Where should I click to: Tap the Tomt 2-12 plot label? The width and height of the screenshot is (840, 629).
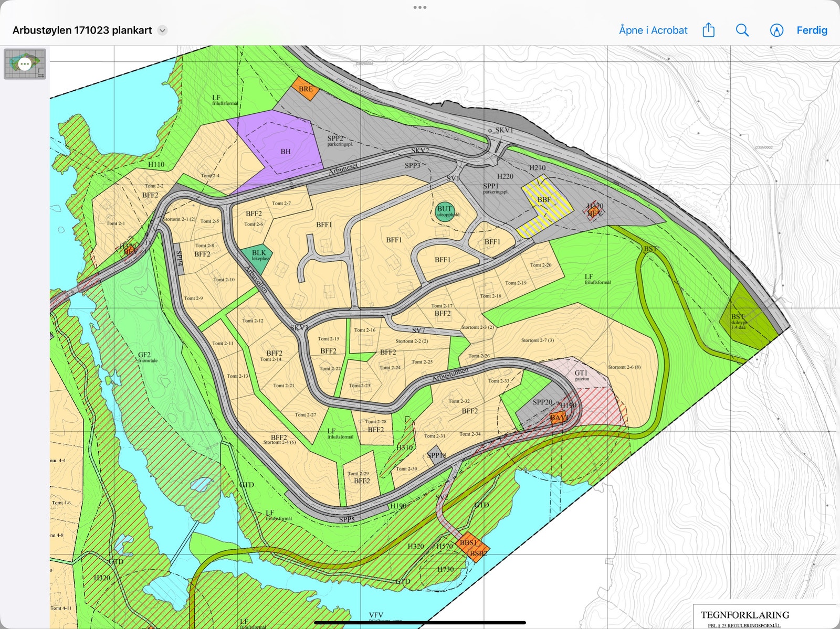click(x=253, y=321)
